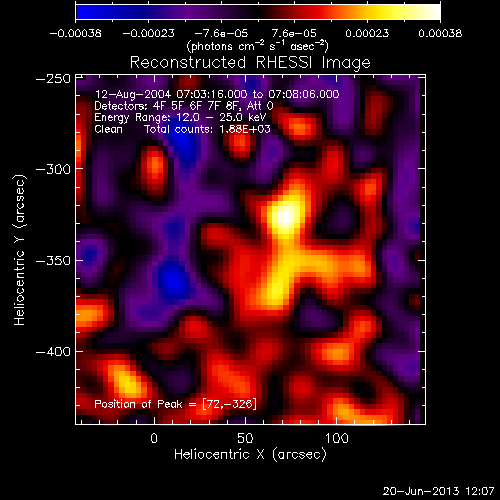The height and width of the screenshot is (500, 500).
Task: Click the 100 tick label on the X axis
Action: (x=337, y=438)
